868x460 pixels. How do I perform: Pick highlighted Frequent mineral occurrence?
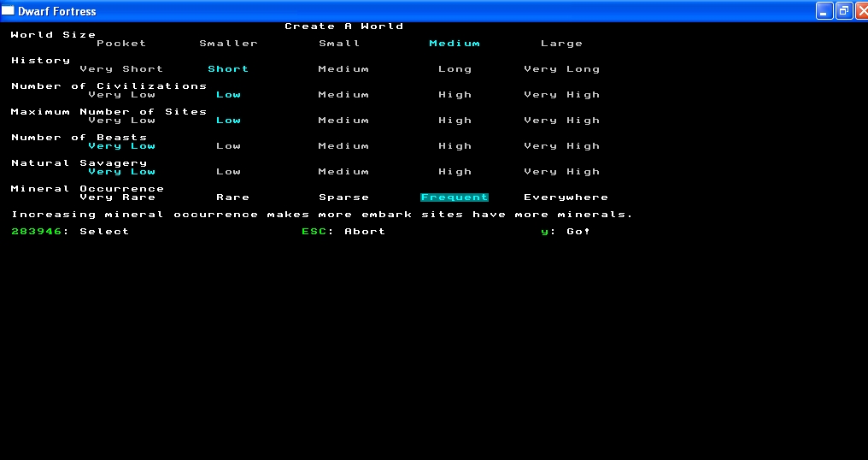pyautogui.click(x=455, y=198)
